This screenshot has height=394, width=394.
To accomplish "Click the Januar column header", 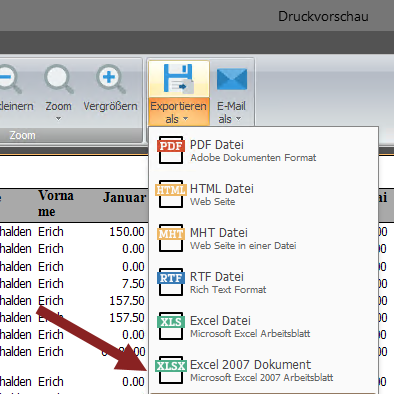I will click(124, 197).
